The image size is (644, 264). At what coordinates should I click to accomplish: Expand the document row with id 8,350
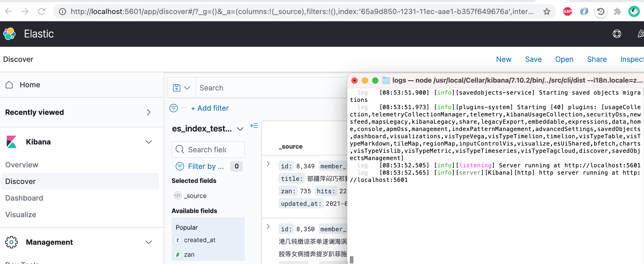coord(268,227)
